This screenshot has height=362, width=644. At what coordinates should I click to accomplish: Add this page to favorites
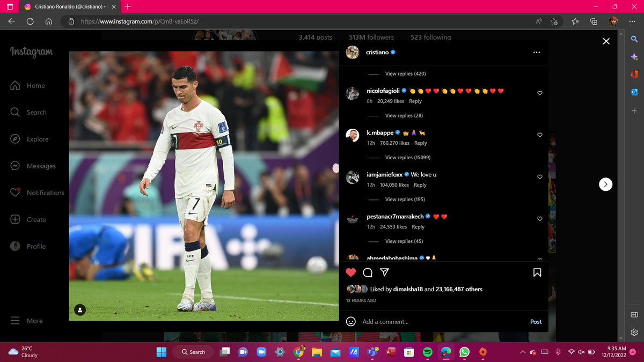pyautogui.click(x=554, y=21)
